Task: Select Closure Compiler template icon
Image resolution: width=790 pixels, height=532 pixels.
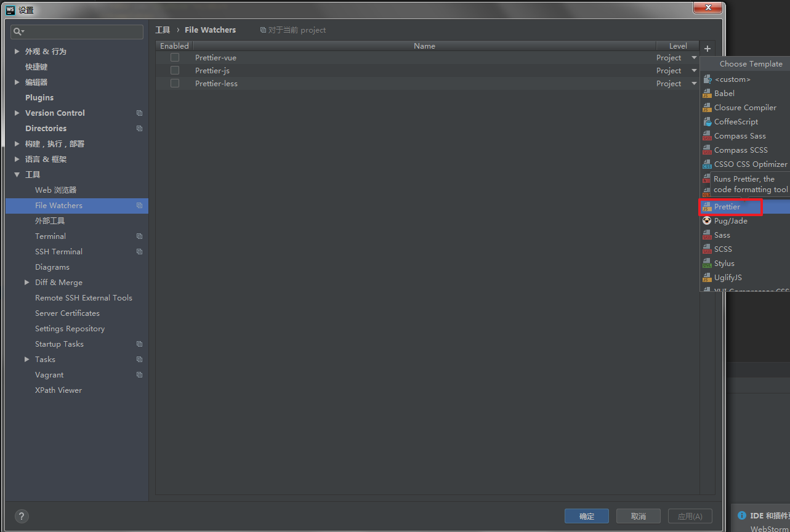Action: click(x=707, y=108)
